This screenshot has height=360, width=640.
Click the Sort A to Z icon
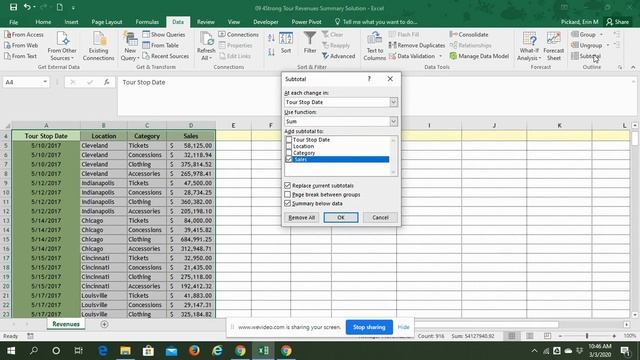coord(271,38)
